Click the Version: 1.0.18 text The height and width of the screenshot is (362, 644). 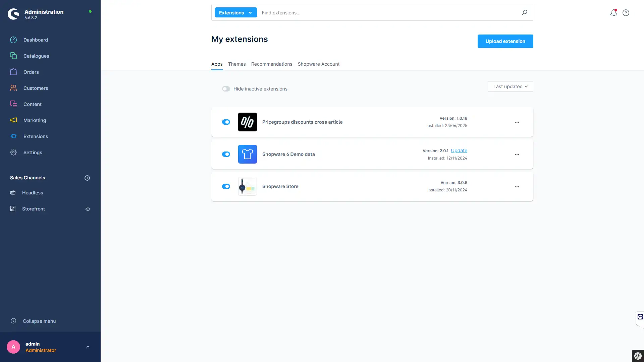tap(453, 118)
